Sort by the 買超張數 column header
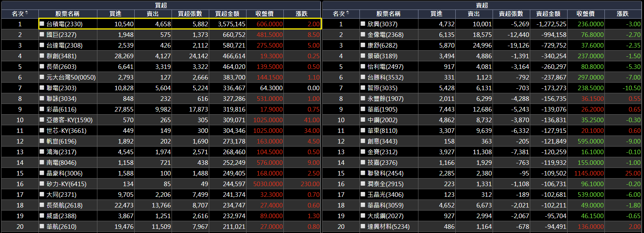Viewport: 644px width, 233px height. coord(190,14)
